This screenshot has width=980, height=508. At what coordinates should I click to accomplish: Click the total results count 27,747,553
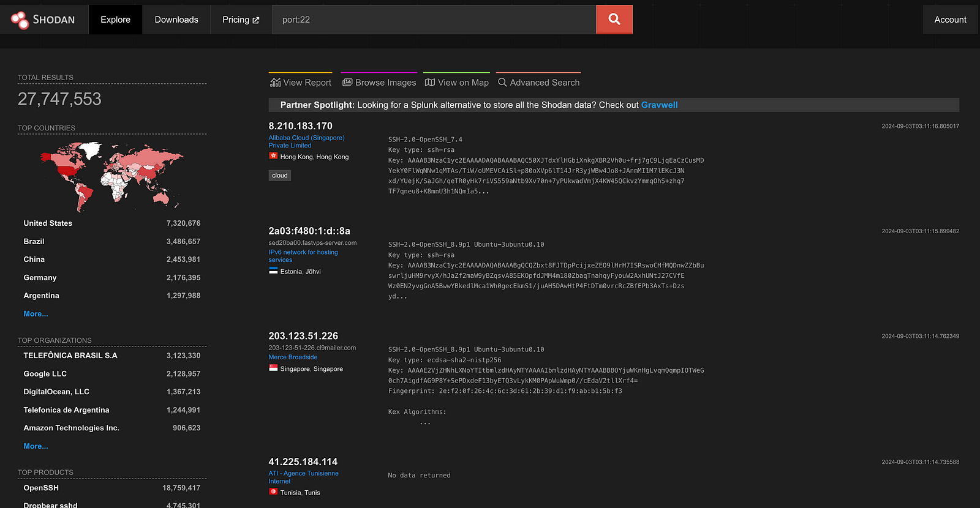pyautogui.click(x=59, y=99)
